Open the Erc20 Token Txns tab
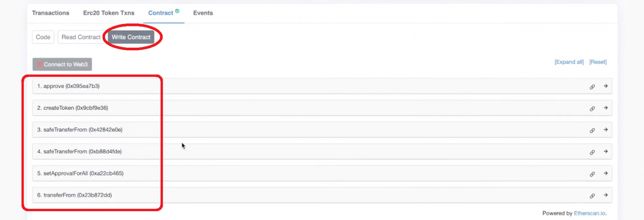Screen dimensions: 644x220 (x=109, y=13)
